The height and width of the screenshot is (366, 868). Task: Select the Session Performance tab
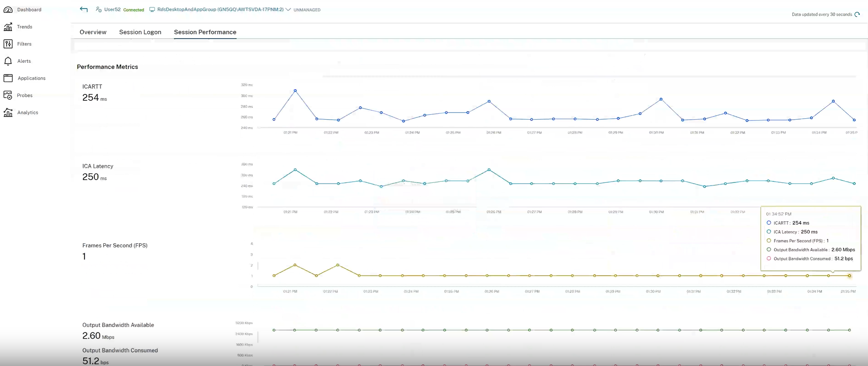(205, 32)
